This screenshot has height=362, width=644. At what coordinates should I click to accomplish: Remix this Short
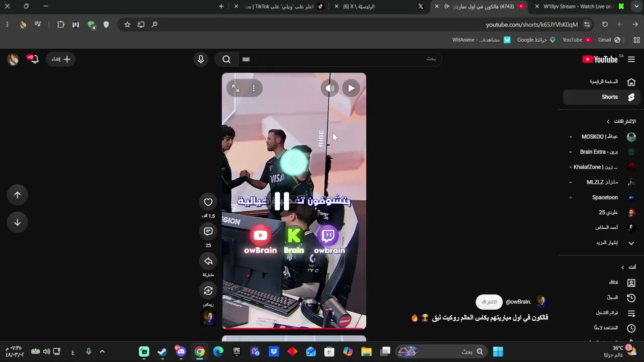pos(208,291)
